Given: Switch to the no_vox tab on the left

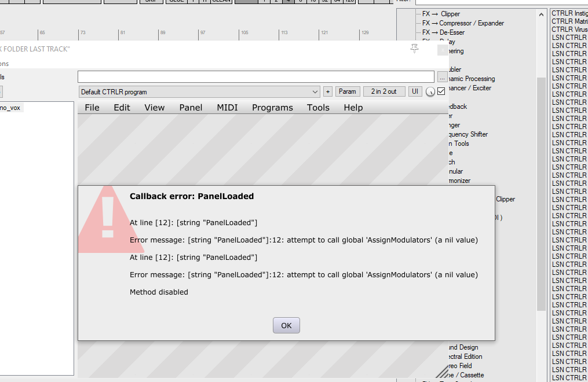Looking at the screenshot, I should coord(11,107).
